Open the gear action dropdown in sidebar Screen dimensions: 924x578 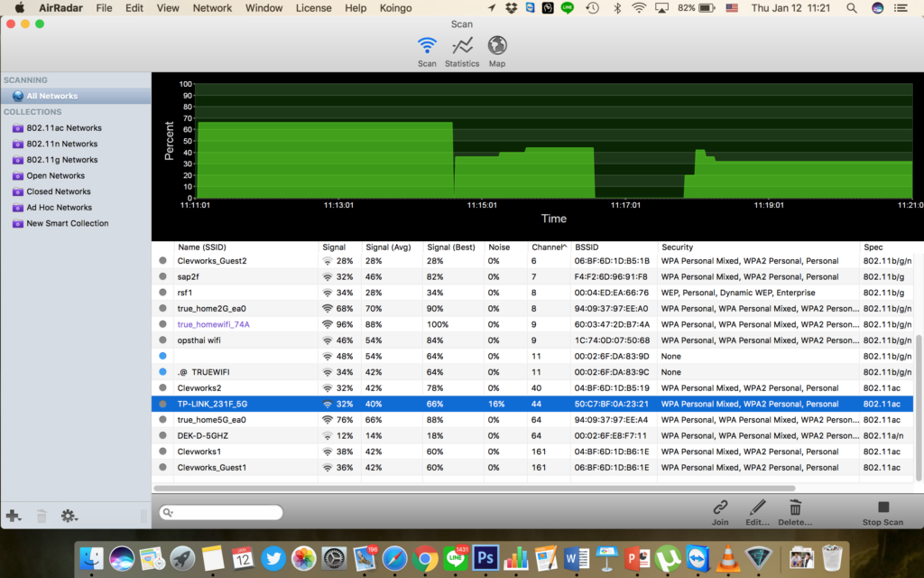[69, 516]
